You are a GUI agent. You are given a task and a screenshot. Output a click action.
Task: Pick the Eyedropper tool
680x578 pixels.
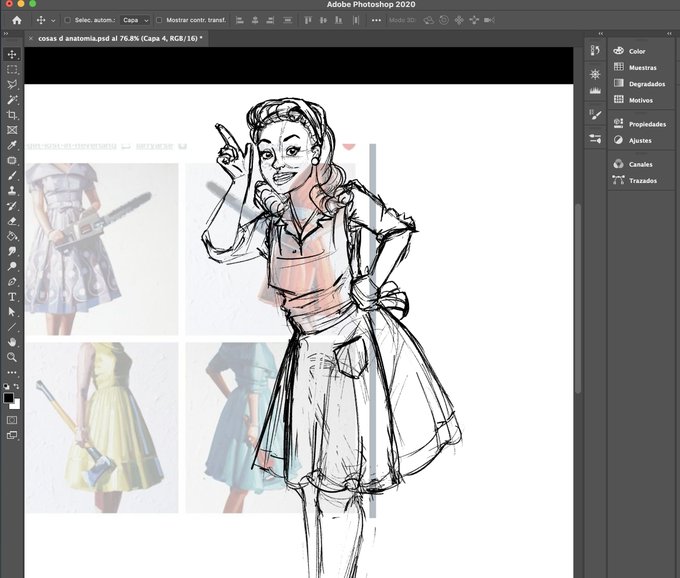[12, 145]
